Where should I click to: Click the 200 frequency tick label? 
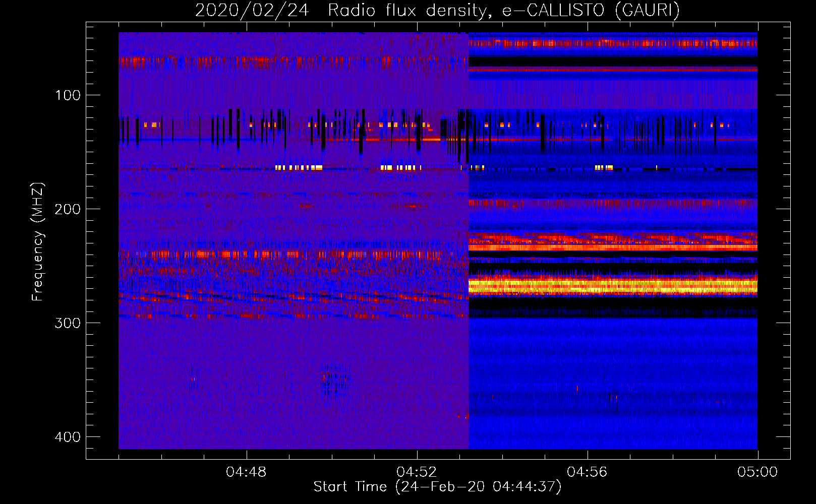(68, 209)
